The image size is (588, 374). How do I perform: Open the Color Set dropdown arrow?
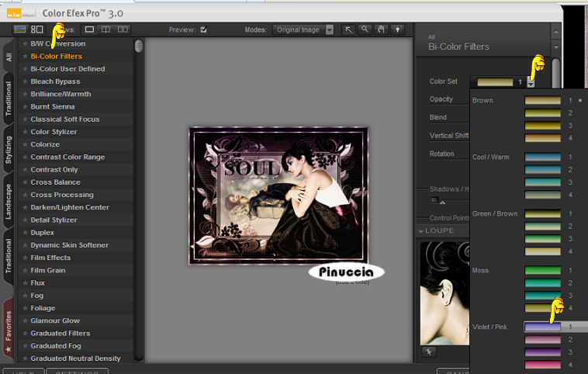(531, 81)
